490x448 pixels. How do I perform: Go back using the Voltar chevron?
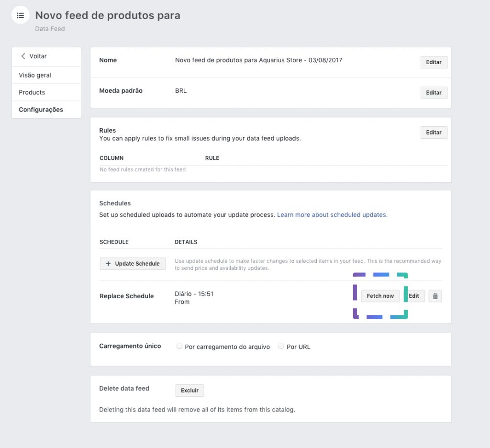[x=23, y=56]
